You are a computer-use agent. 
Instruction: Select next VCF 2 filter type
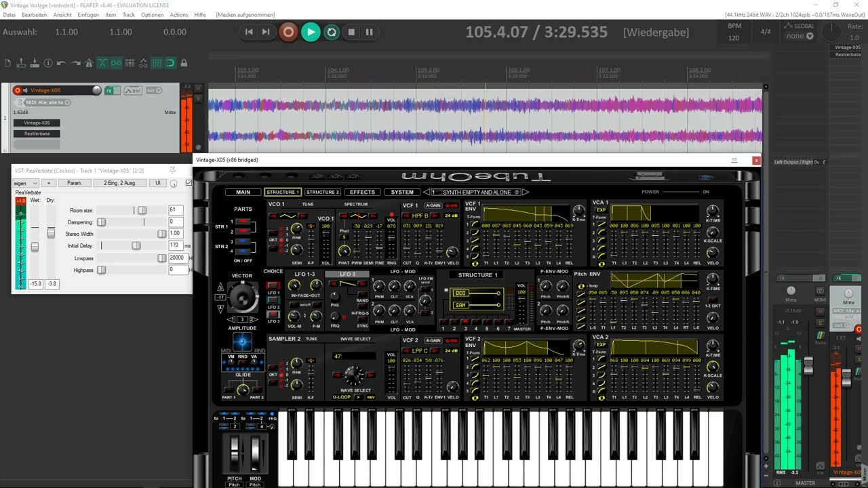click(434, 351)
